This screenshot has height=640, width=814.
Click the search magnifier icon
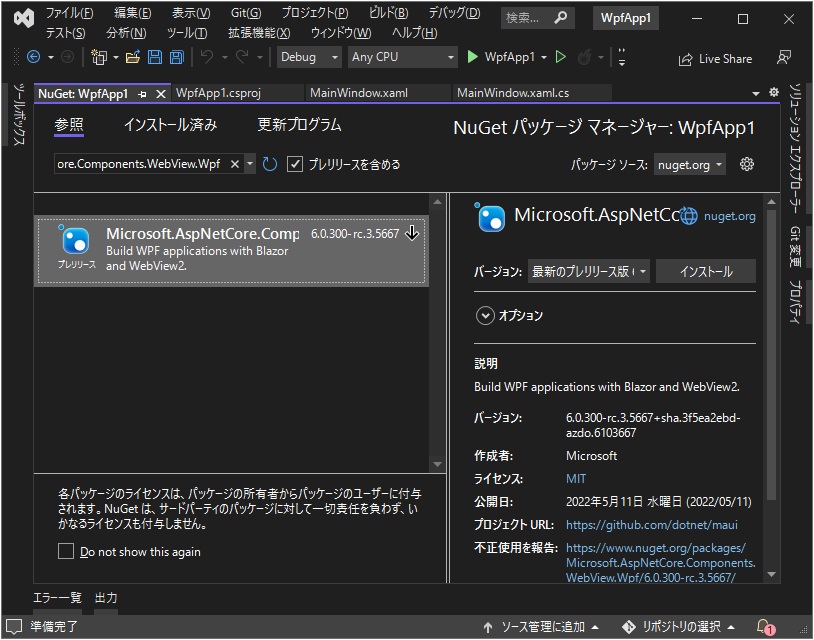point(561,18)
